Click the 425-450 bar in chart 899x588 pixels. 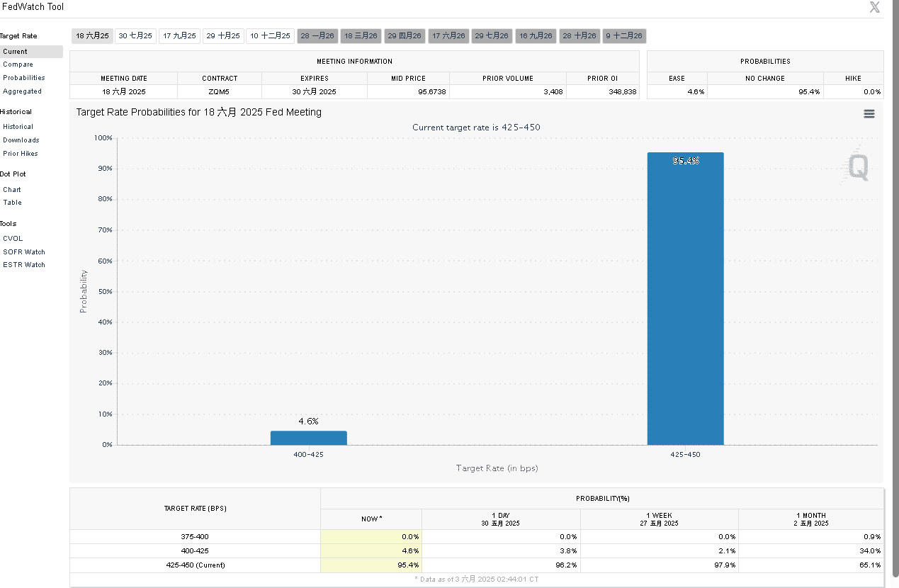(685, 298)
